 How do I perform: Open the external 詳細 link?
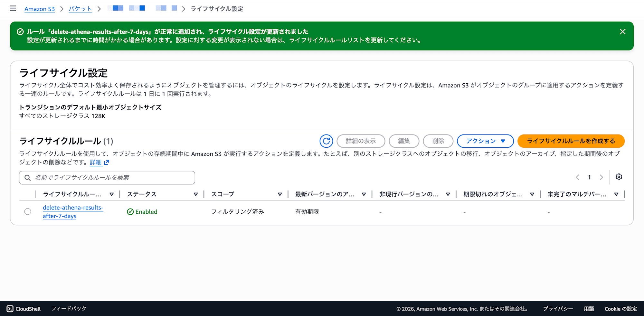click(99, 162)
